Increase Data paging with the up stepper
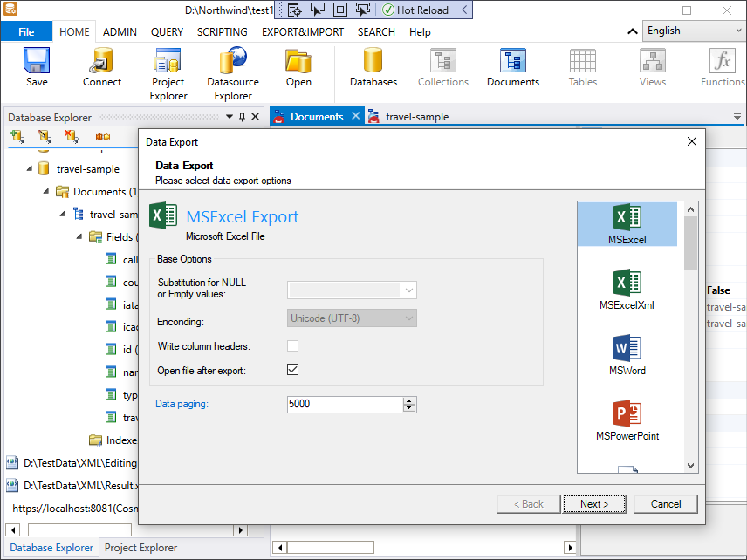This screenshot has width=747, height=560. [409, 400]
